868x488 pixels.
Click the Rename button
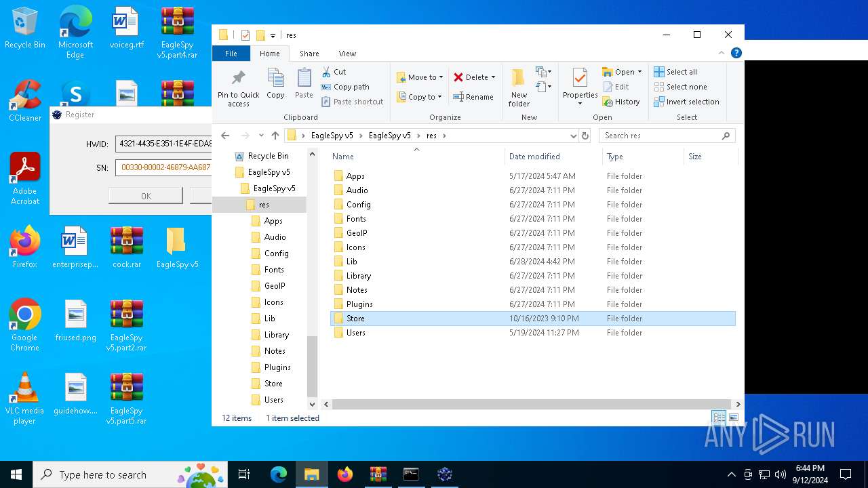click(x=473, y=97)
